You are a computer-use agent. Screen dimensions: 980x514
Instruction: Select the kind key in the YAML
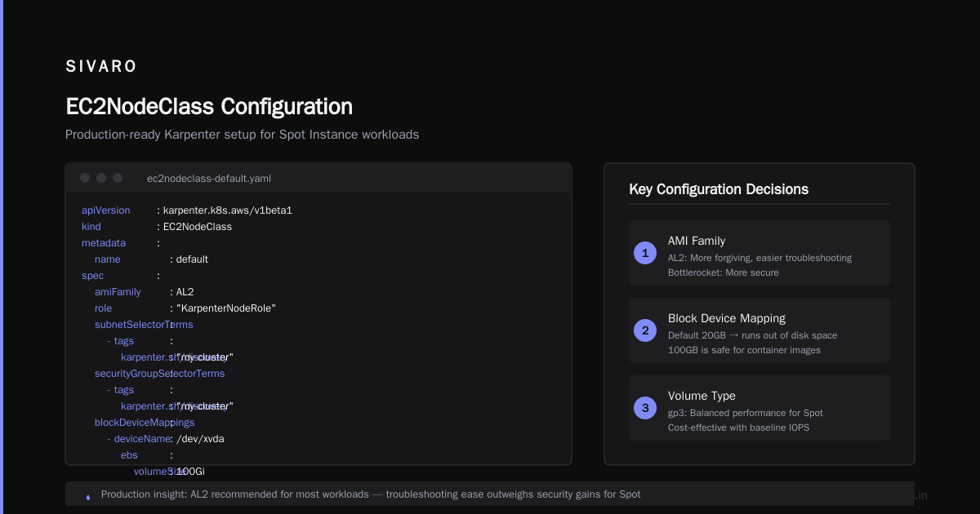click(x=91, y=227)
